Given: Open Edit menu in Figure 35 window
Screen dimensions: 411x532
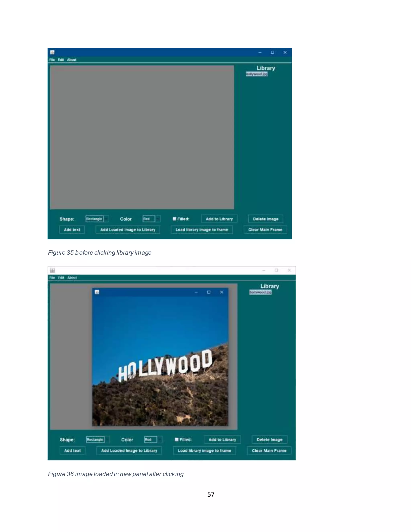Looking at the screenshot, I should tap(61, 60).
